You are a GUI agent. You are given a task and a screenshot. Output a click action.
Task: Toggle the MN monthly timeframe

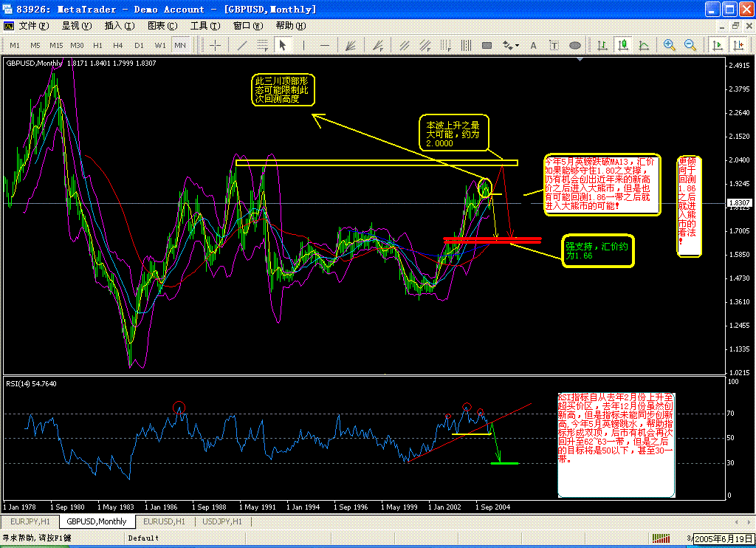(x=180, y=45)
